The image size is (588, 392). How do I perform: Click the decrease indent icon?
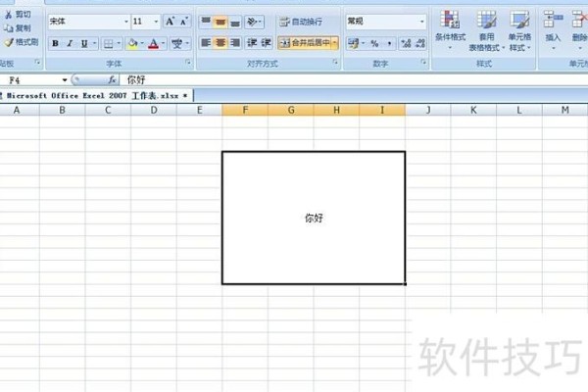point(251,43)
